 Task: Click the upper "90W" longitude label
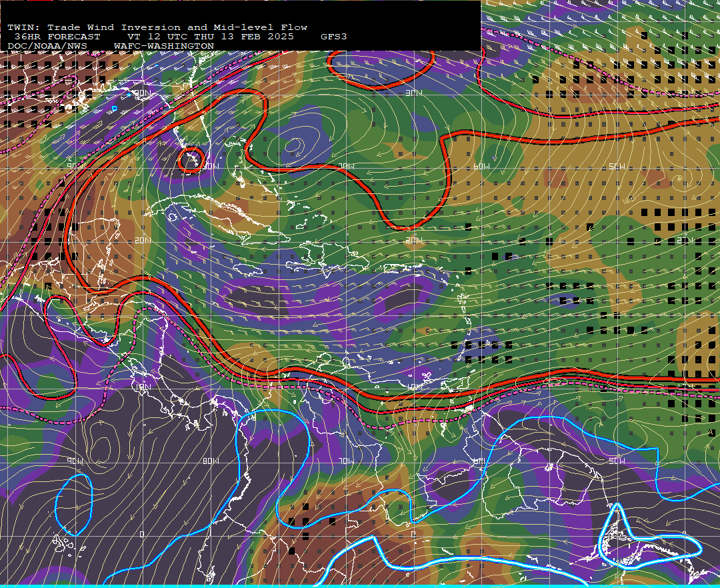75,166
